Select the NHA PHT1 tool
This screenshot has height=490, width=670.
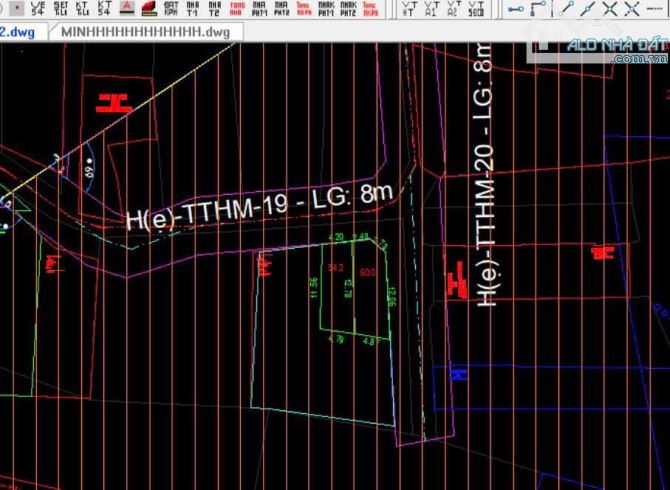click(x=259, y=9)
